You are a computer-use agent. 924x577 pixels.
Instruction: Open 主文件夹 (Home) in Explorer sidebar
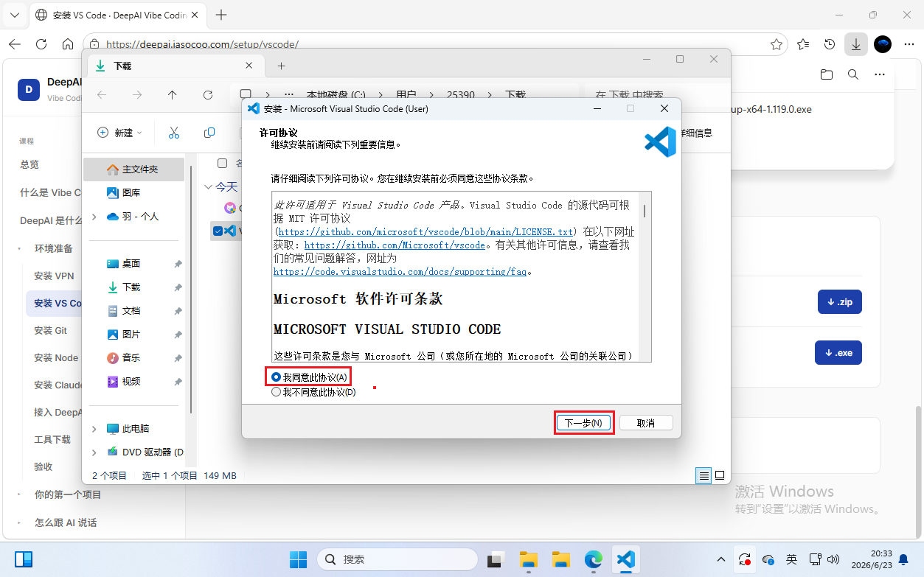134,169
